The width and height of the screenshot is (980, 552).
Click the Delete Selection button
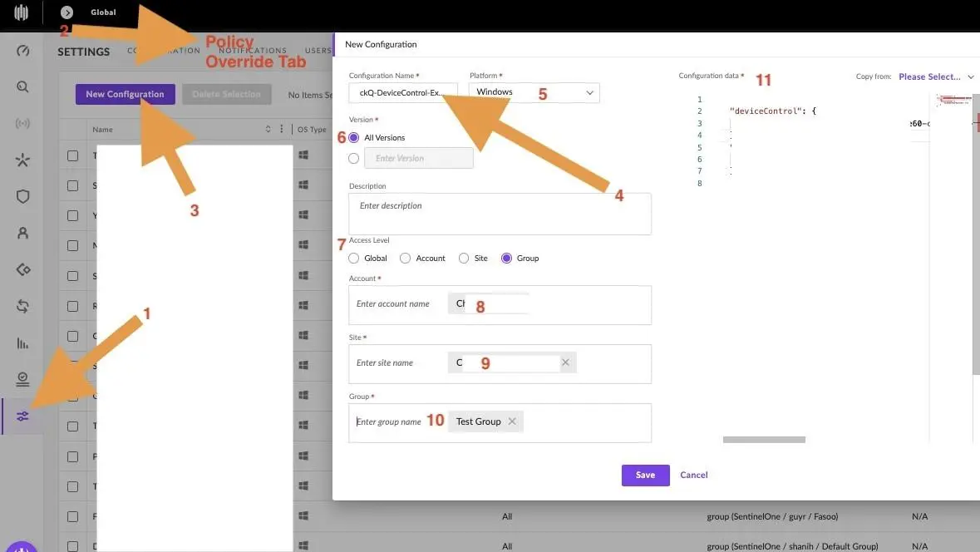pos(226,95)
